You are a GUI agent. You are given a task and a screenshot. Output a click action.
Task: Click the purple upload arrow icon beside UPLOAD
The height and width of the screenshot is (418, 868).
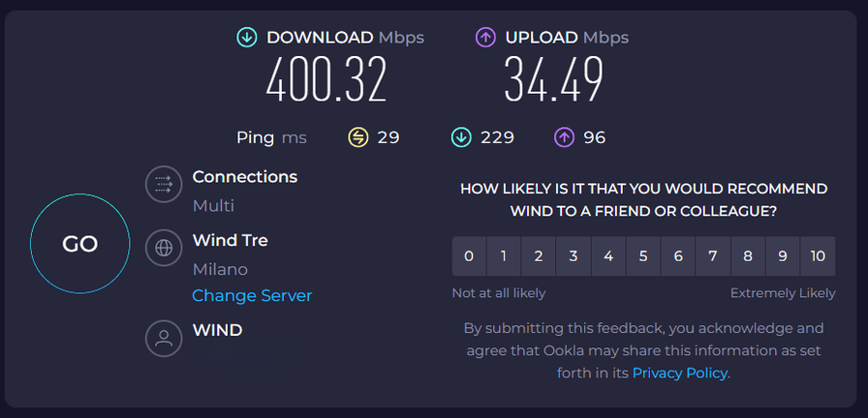485,38
